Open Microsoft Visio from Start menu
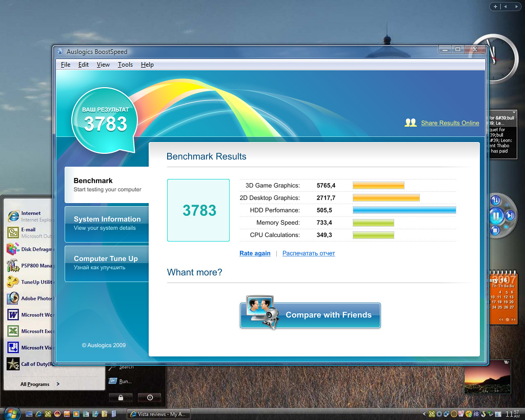The height and width of the screenshot is (420, 525). [29, 347]
